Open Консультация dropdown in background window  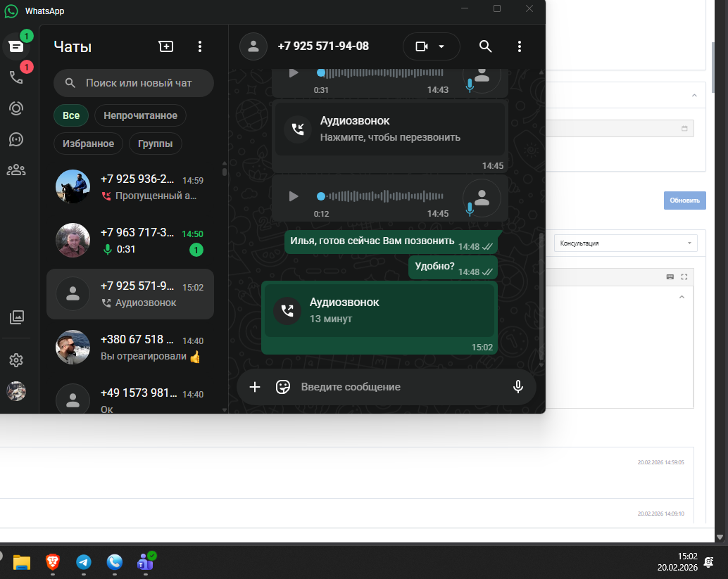click(625, 243)
